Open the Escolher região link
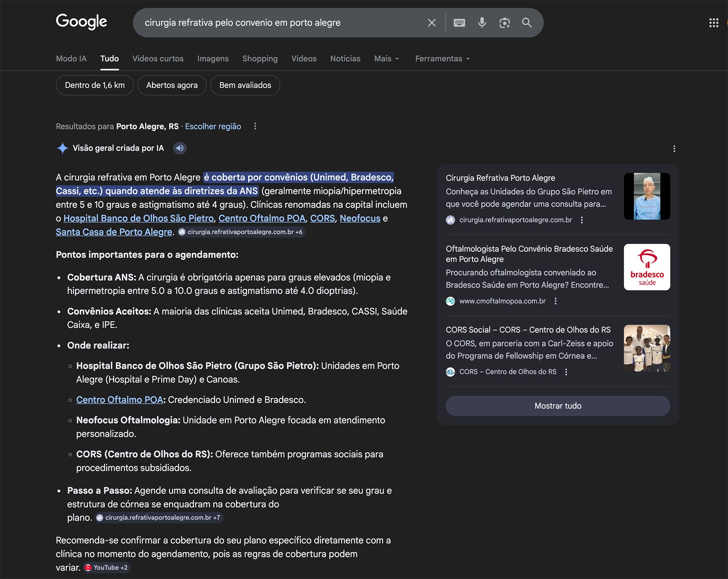Screen dimensions: 728x579 tap(213, 126)
